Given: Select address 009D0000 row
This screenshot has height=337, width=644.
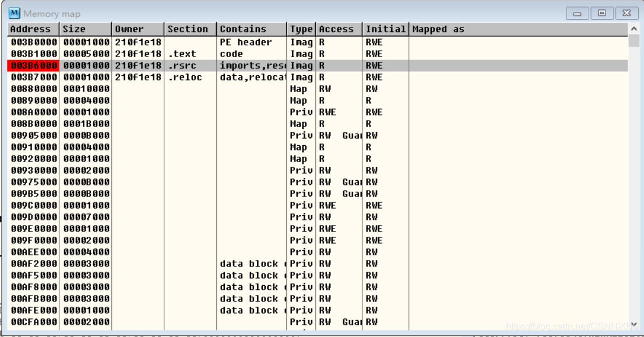Looking at the screenshot, I should [x=318, y=217].
